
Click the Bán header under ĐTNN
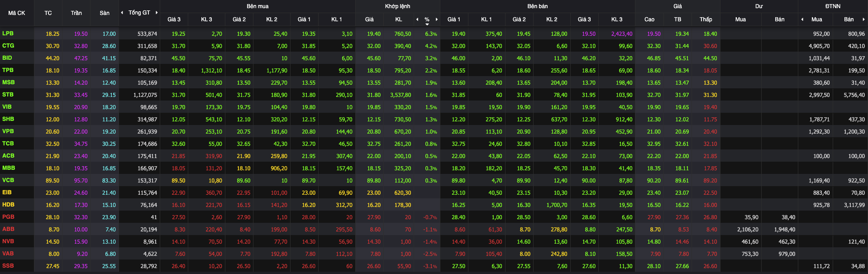coord(849,19)
